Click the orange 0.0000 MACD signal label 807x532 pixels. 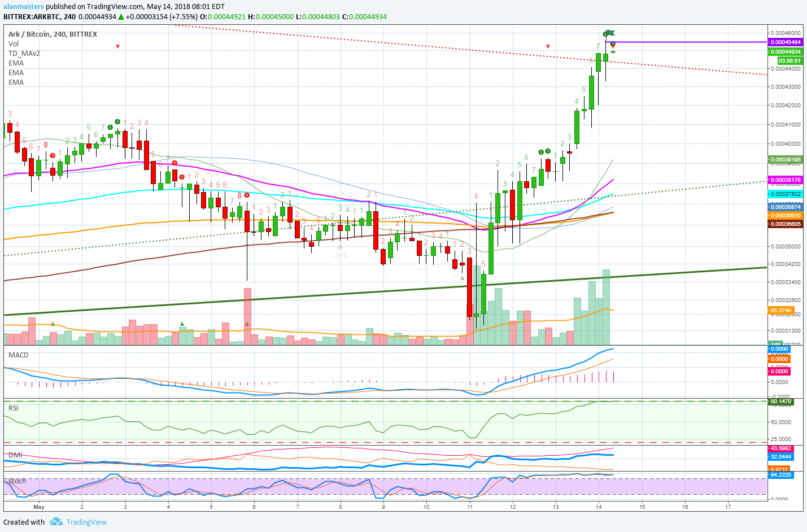pyautogui.click(x=779, y=359)
